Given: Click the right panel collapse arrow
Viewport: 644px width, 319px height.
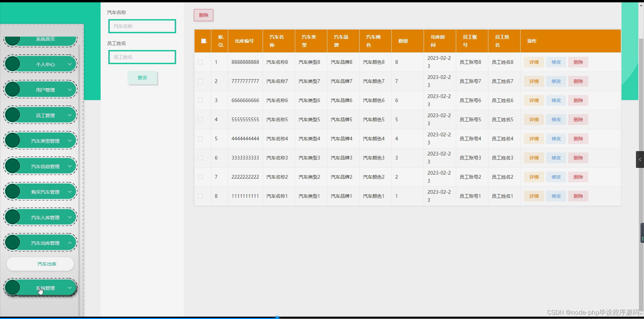Looking at the screenshot, I should (640, 159).
